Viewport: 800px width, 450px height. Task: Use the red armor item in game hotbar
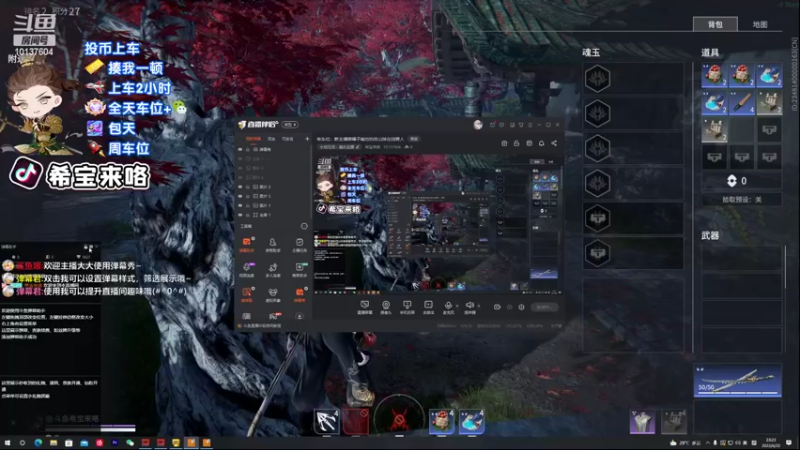pyautogui.click(x=441, y=421)
